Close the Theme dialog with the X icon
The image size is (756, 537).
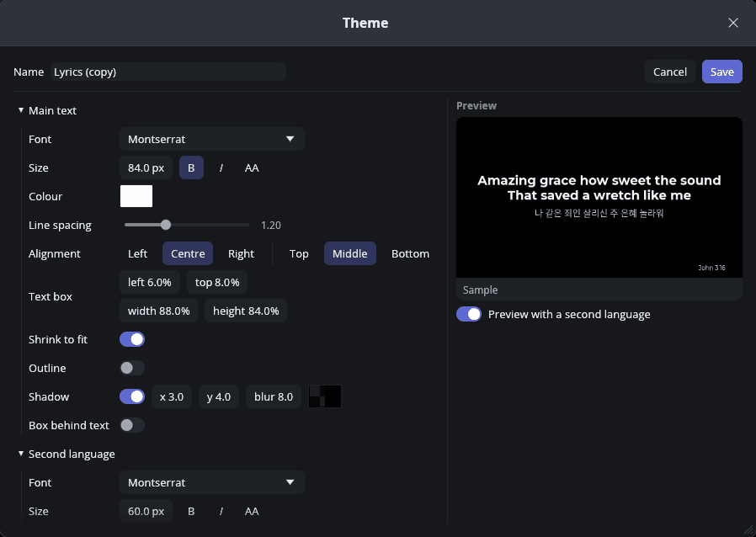coord(733,23)
